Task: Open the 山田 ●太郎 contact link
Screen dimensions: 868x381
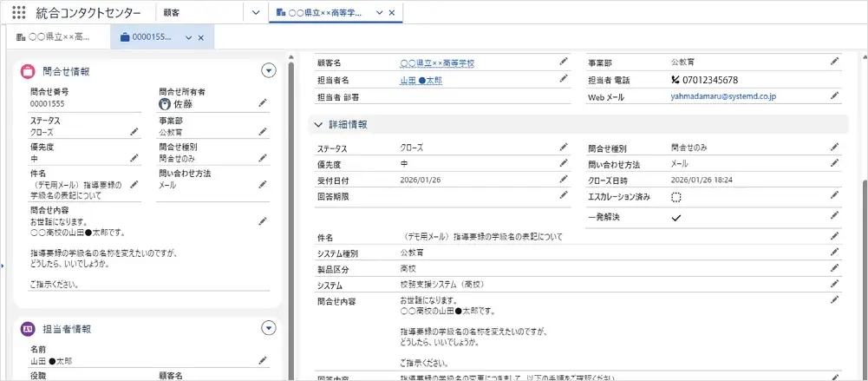Action: (421, 81)
